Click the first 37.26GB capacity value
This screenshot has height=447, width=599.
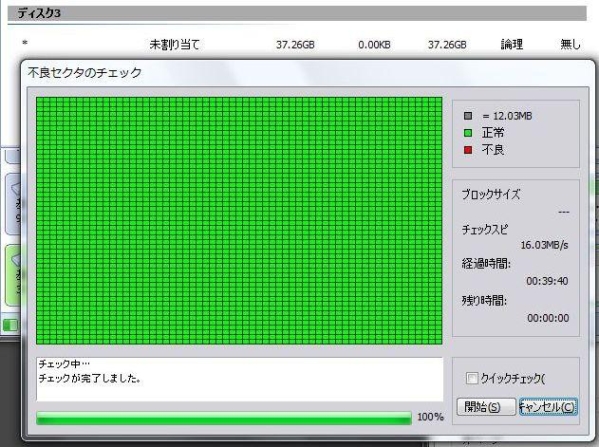(x=295, y=45)
